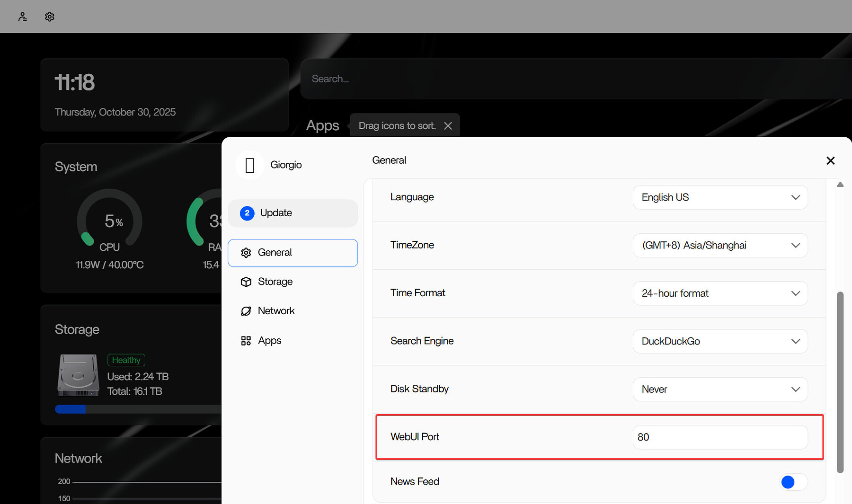
Task: Open the Apps settings section
Action: click(269, 341)
